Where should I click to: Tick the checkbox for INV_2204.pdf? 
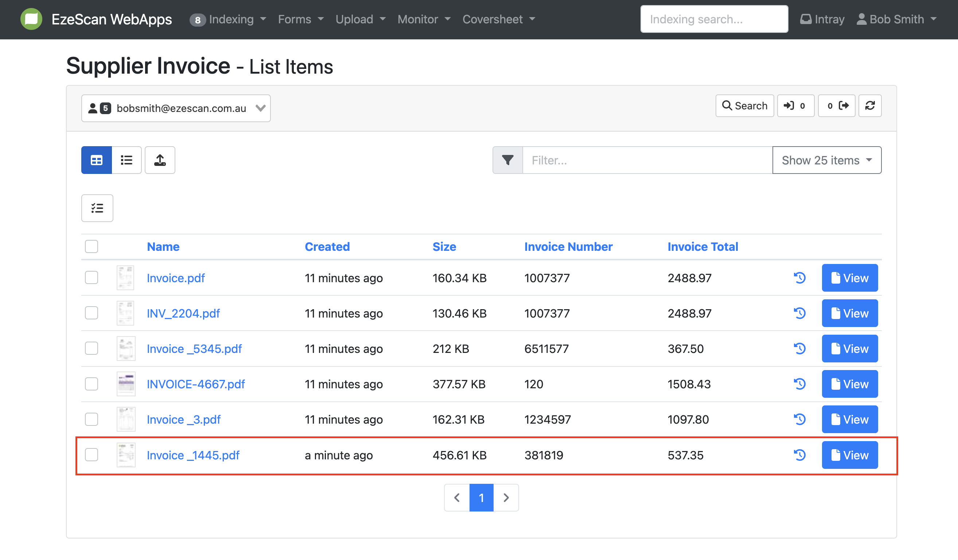pyautogui.click(x=91, y=313)
